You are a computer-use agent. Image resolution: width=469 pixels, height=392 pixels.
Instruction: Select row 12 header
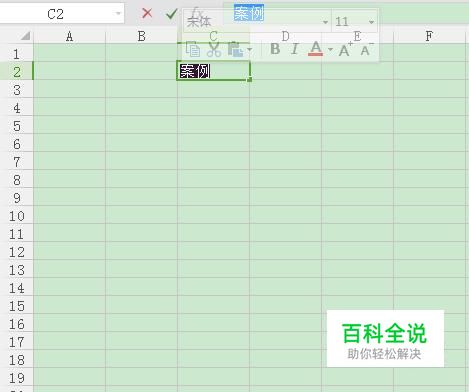coord(16,252)
